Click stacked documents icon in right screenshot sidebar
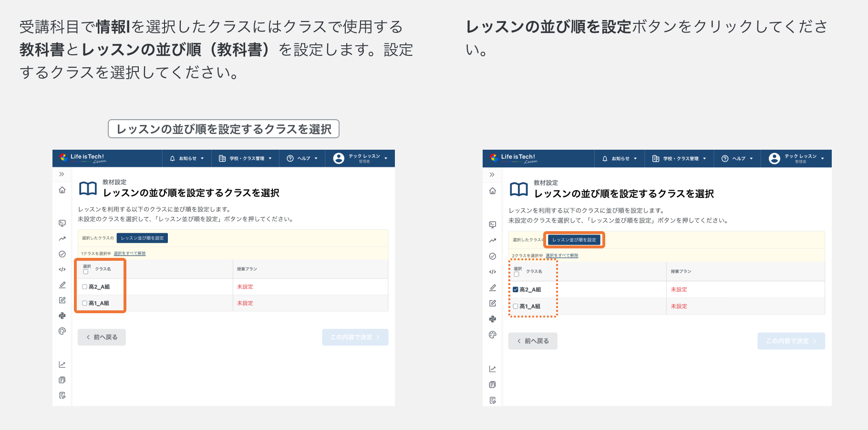 [x=493, y=385]
